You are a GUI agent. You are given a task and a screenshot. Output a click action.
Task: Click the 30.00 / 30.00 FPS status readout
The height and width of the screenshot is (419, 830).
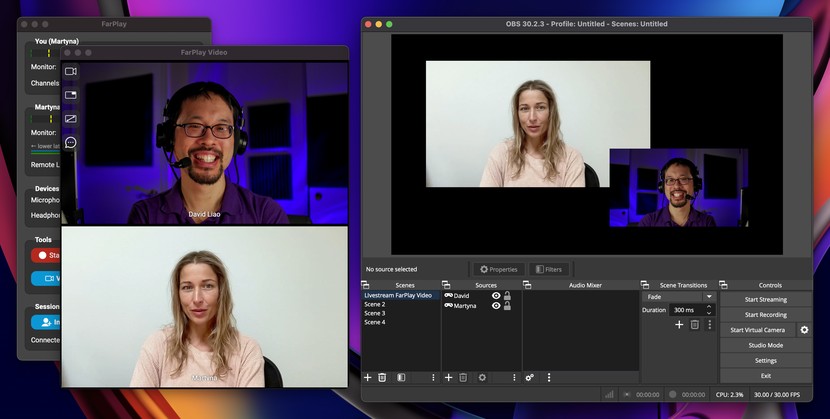coord(777,395)
